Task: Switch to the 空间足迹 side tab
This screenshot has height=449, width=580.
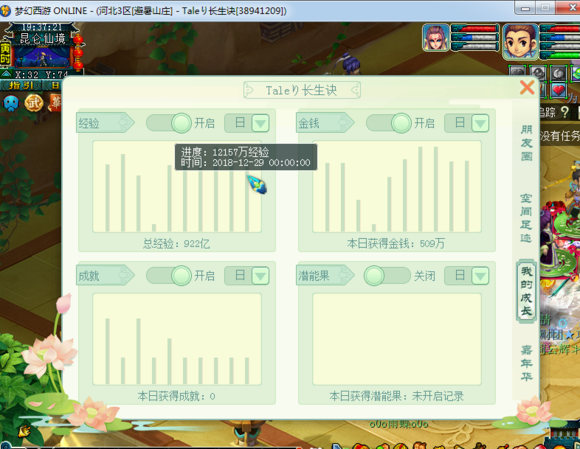Action: click(526, 218)
